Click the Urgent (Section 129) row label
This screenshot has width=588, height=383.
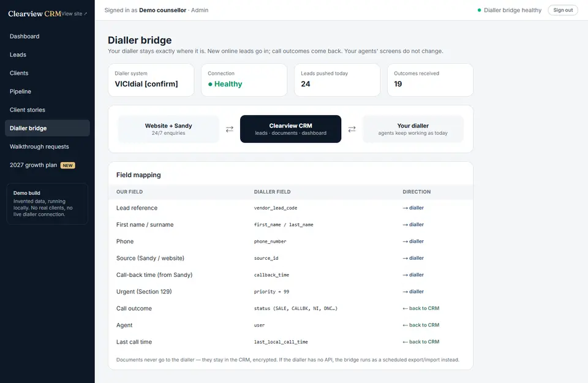144,292
